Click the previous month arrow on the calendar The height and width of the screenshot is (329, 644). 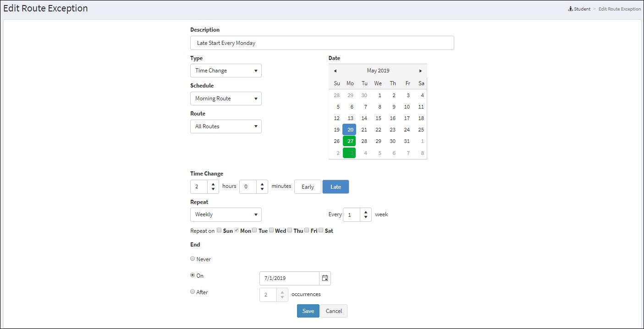coord(335,71)
